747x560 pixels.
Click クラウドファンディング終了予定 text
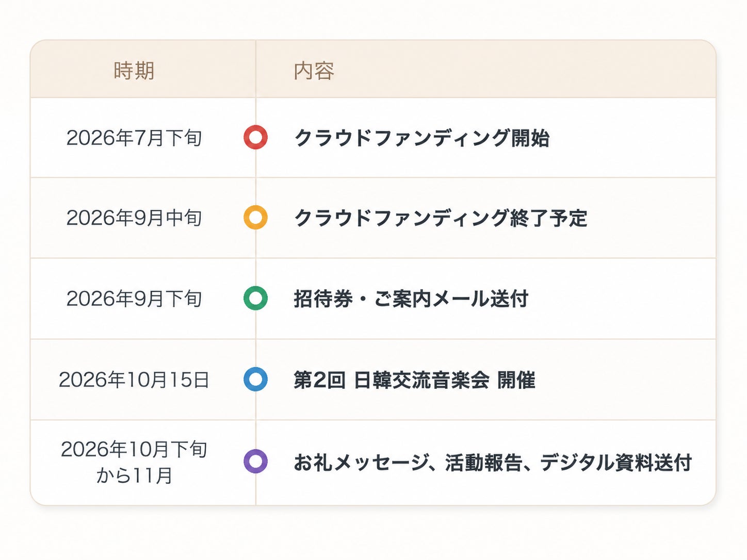[x=441, y=218]
